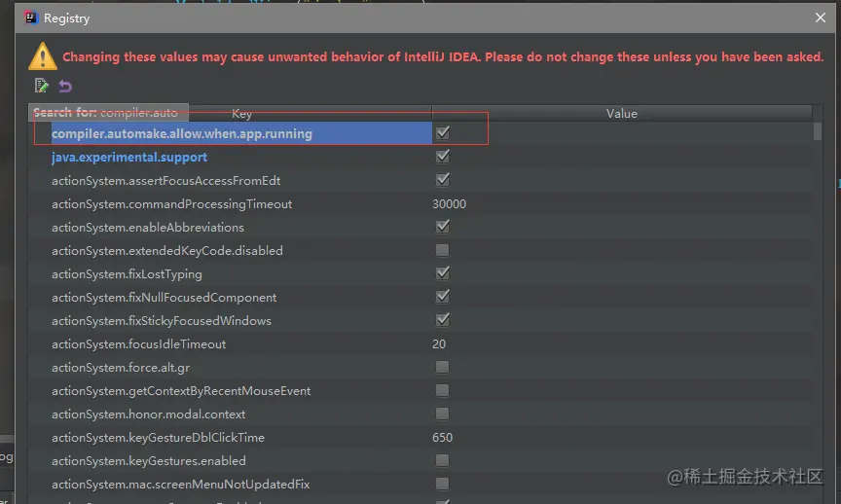Sort by the Value column header
This screenshot has height=504, width=841.
point(622,113)
